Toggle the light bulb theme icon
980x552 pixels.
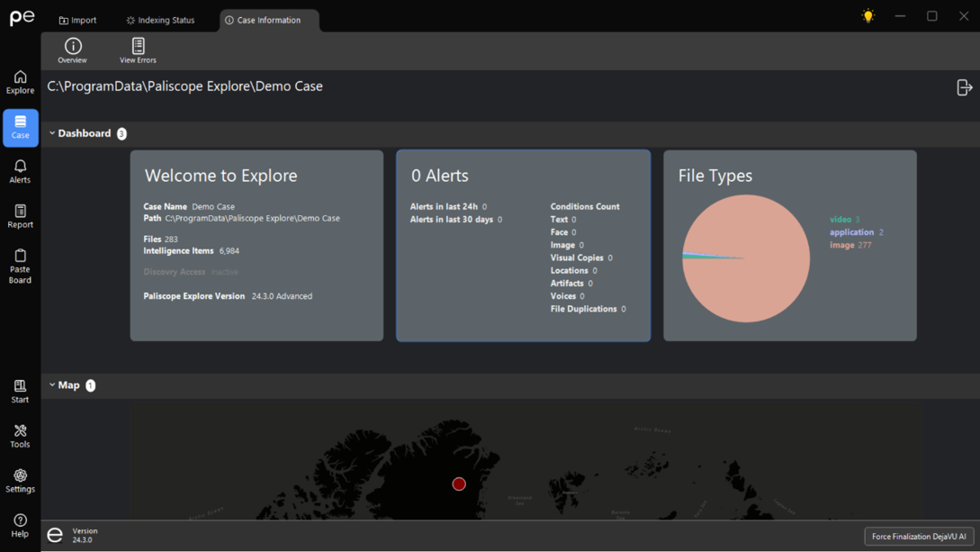click(868, 16)
